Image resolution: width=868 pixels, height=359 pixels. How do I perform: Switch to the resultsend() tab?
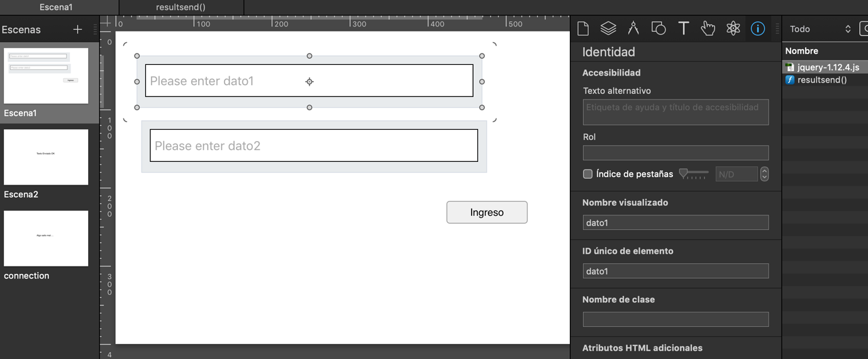[x=181, y=7]
